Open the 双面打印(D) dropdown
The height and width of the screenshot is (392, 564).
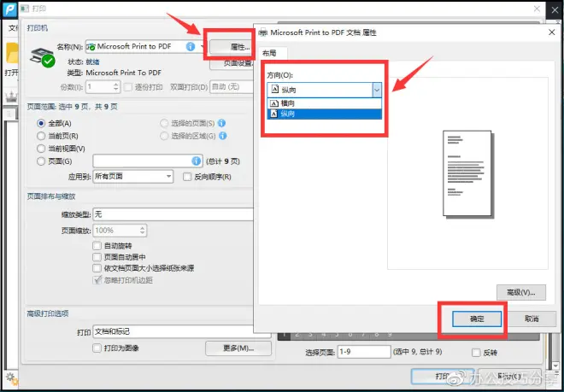[x=232, y=86]
